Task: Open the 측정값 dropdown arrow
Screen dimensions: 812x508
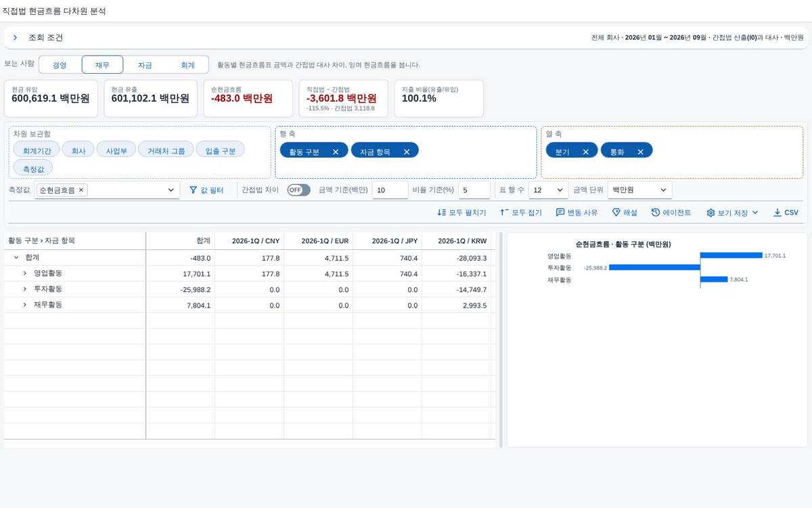Action: (171, 191)
